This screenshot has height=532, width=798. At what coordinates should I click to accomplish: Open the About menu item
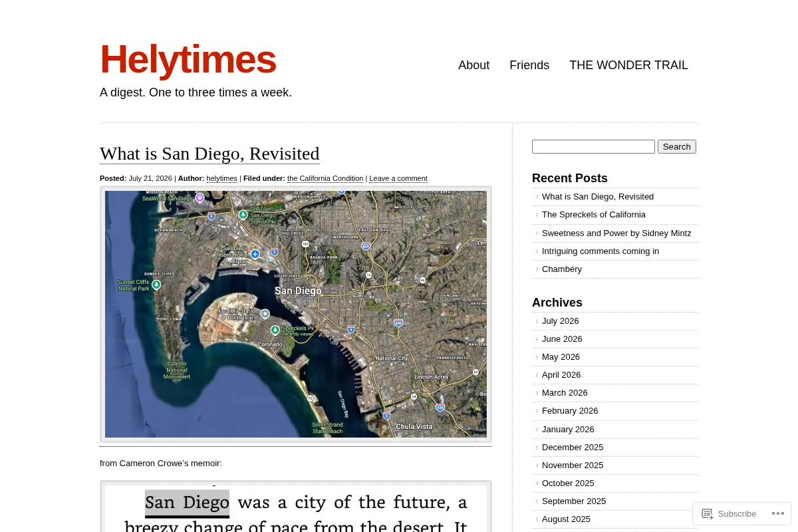coord(473,65)
